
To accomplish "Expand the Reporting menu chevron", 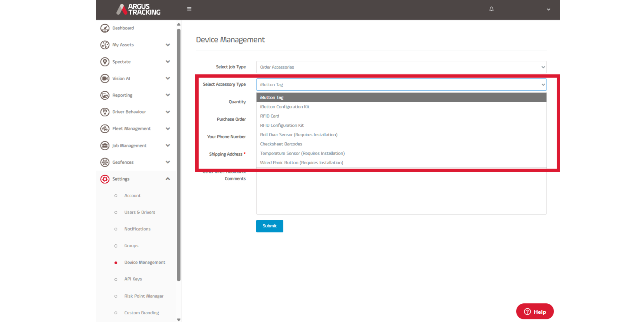I will coord(168,95).
